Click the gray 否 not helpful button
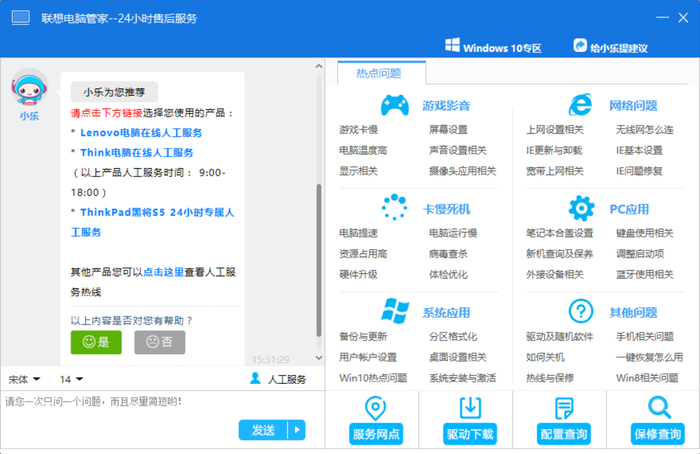Image resolution: width=700 pixels, height=454 pixels. 159,342
